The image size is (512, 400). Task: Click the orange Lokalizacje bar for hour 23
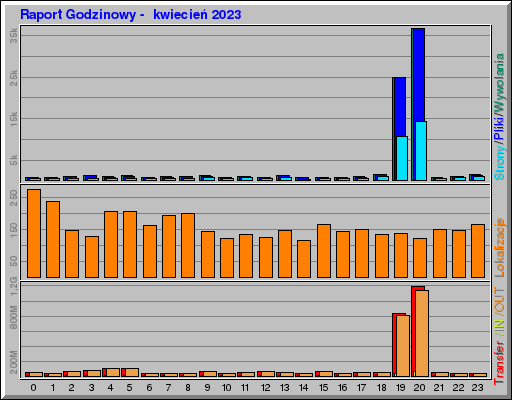478,251
